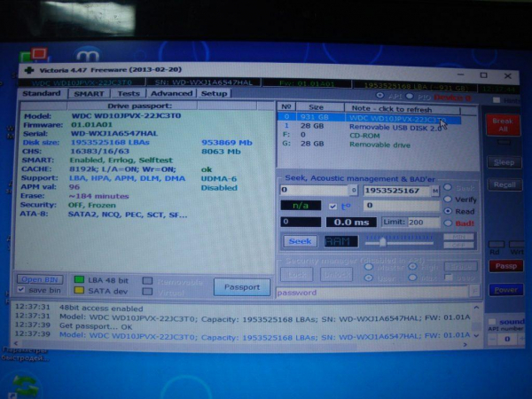Image resolution: width=532 pixels, height=399 pixels.
Task: Open the blue 'm' desktop shortcut
Action: coord(88,54)
